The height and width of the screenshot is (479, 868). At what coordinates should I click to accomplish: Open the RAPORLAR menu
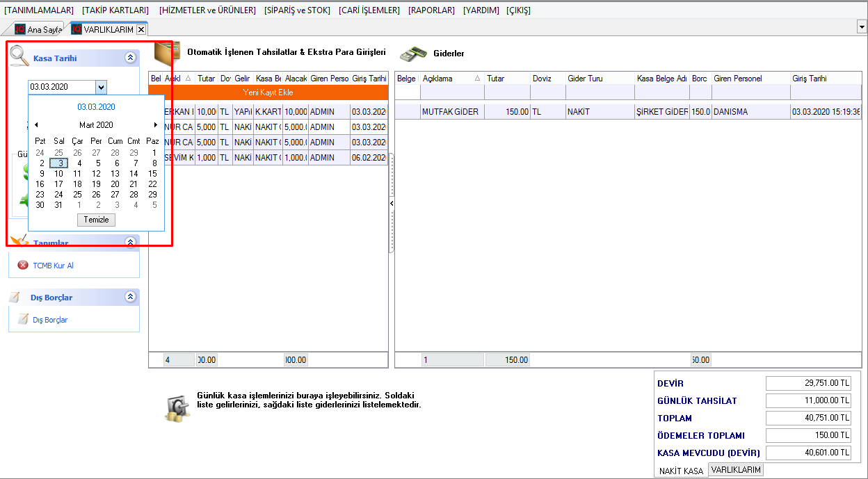(431, 10)
